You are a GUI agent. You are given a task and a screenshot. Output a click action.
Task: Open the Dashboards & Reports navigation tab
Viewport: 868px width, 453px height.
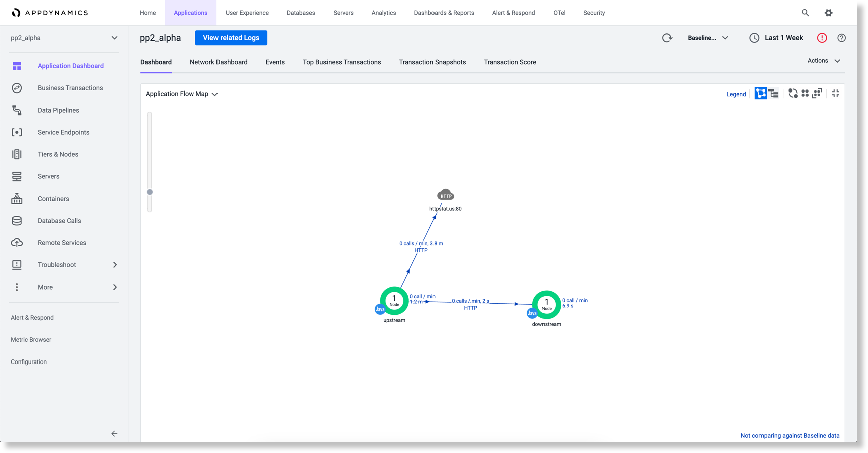click(444, 13)
